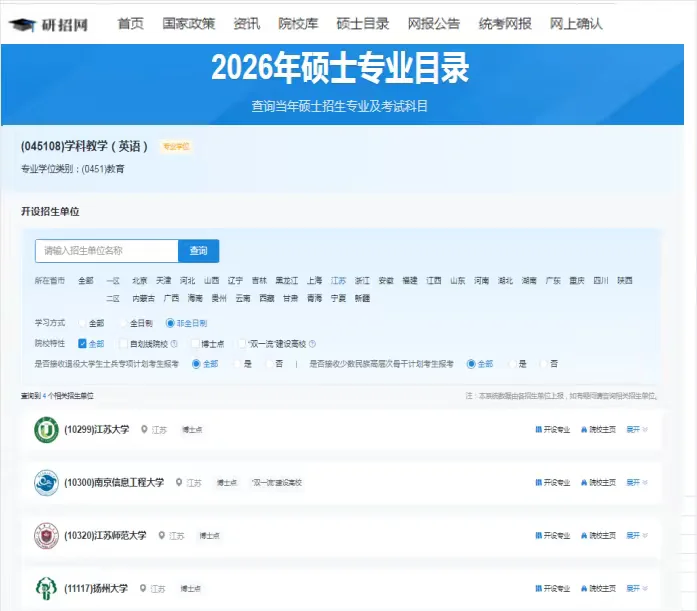Screen dimensions: 697x611
Task: Click the location pin in 南京信息工程大学 row
Action: tap(179, 482)
